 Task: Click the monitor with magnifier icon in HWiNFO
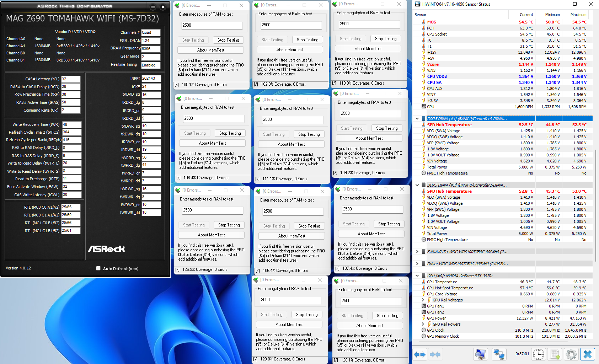click(480, 354)
